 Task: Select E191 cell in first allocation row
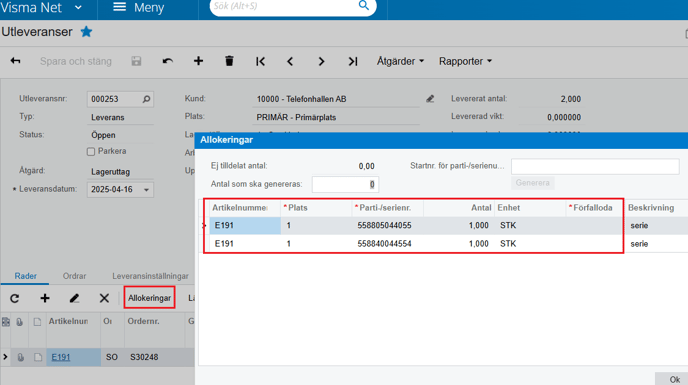(x=245, y=226)
